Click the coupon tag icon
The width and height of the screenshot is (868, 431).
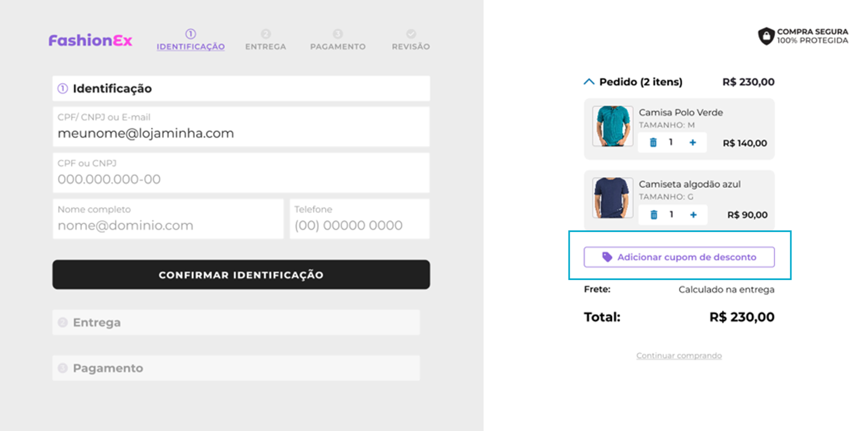pos(607,257)
